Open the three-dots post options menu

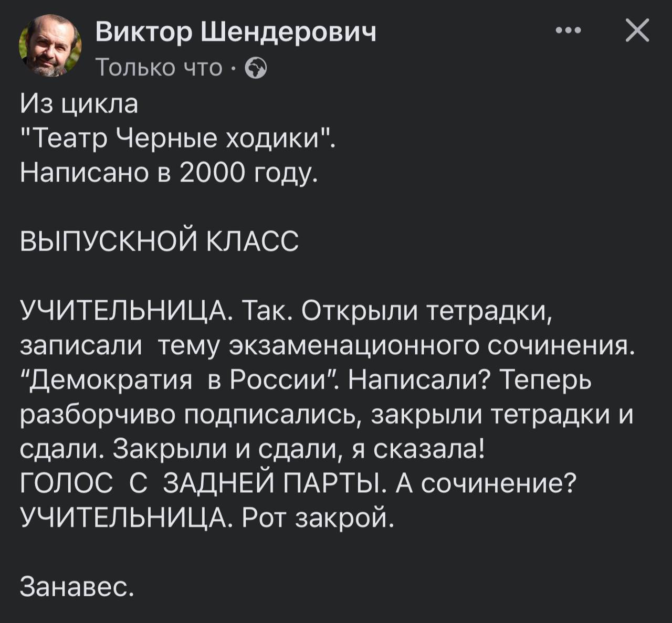coord(569,31)
